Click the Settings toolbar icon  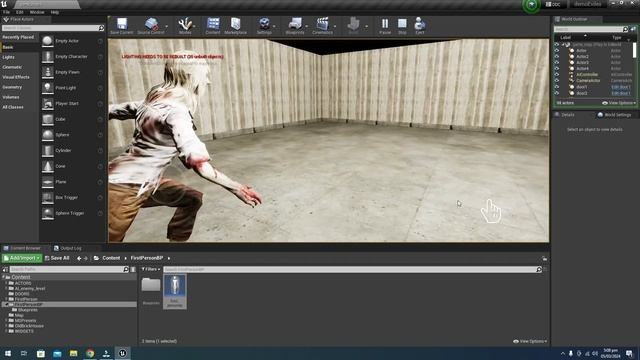pyautogui.click(x=264, y=26)
